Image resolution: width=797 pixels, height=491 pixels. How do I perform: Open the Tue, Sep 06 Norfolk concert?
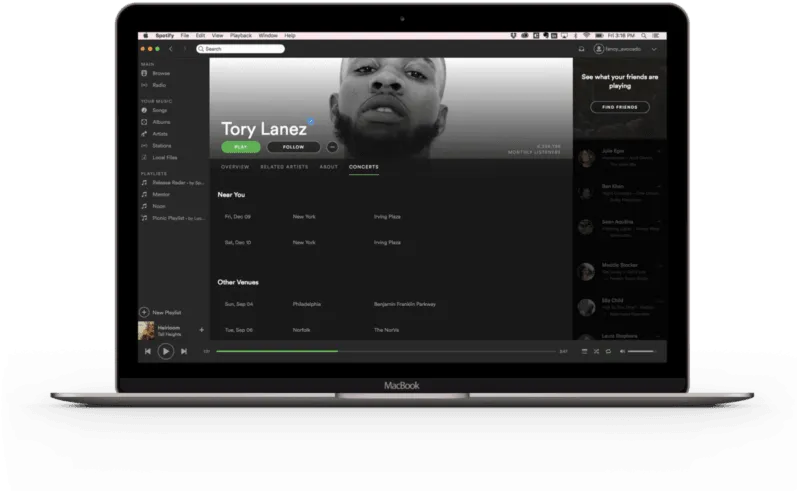pos(390,330)
